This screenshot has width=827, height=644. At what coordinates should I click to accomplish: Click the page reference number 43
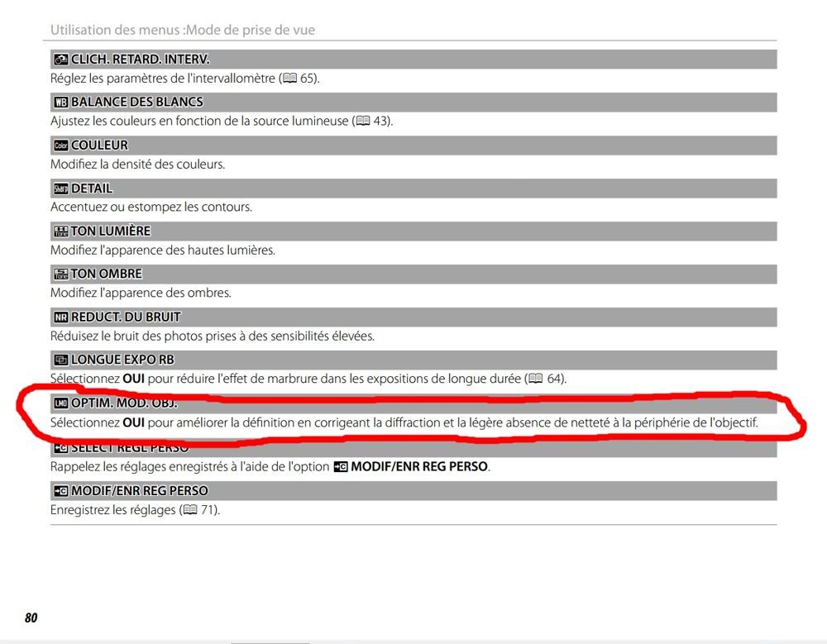click(380, 122)
